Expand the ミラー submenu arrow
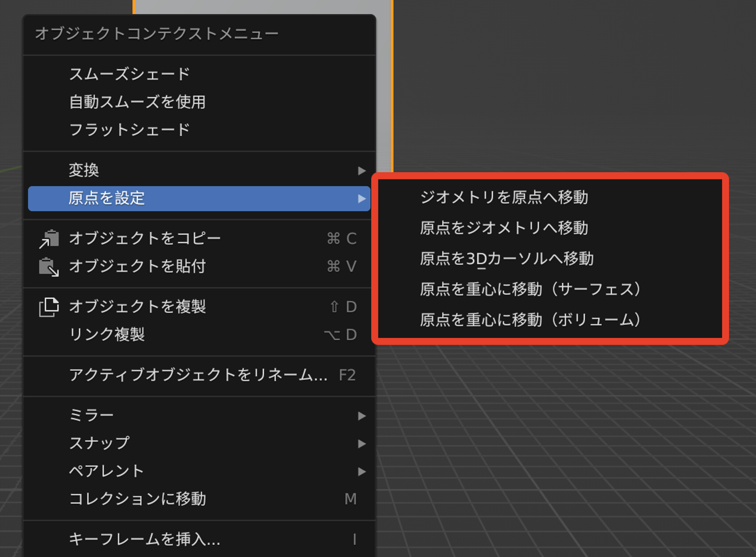Image resolution: width=756 pixels, height=557 pixels. pos(362,416)
